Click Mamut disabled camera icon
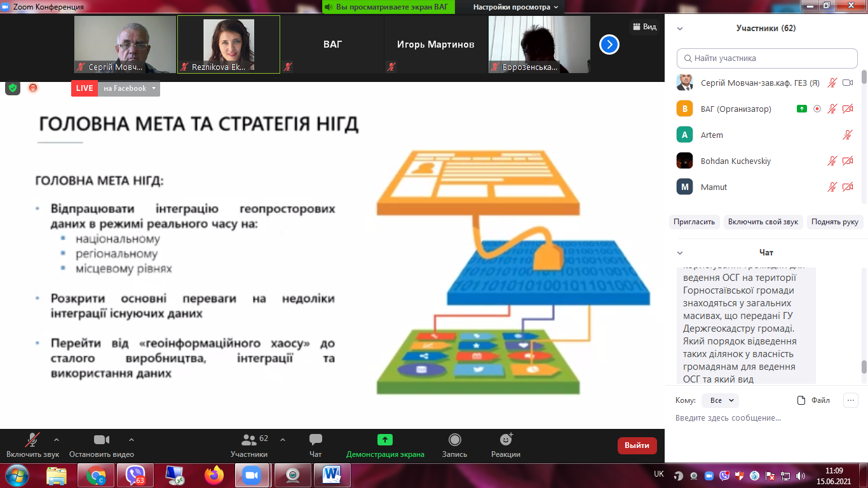 click(848, 187)
